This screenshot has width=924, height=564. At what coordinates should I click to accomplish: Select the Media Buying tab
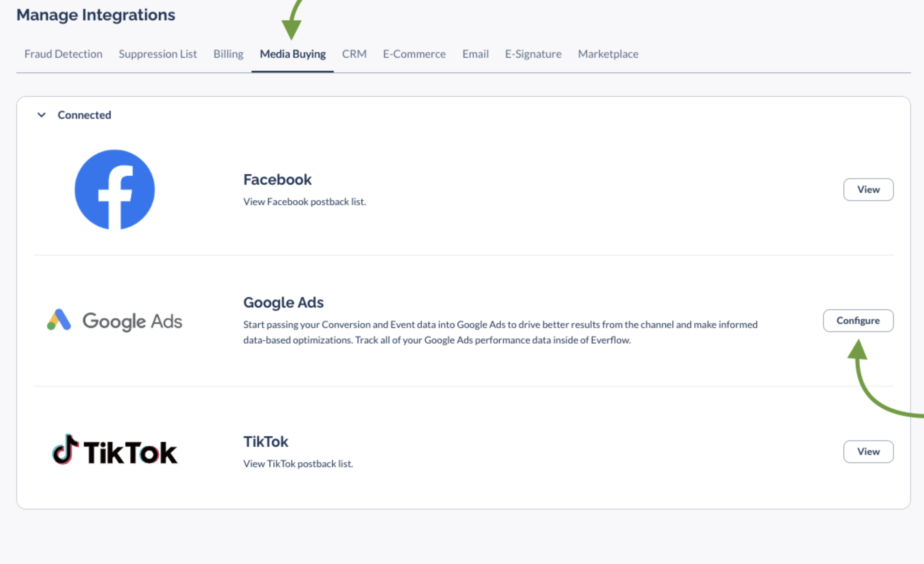[293, 54]
